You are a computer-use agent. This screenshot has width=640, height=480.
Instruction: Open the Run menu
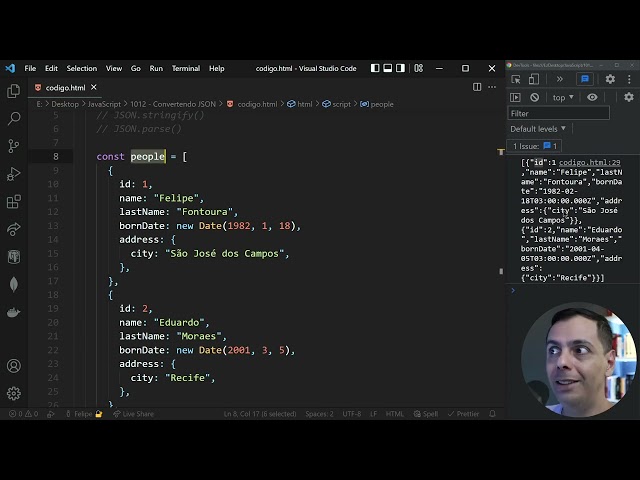pos(156,68)
